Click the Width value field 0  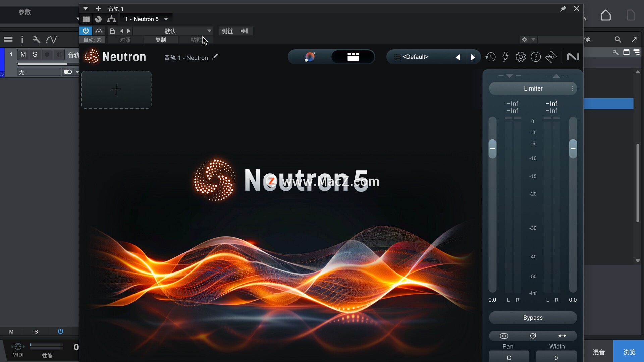556,357
